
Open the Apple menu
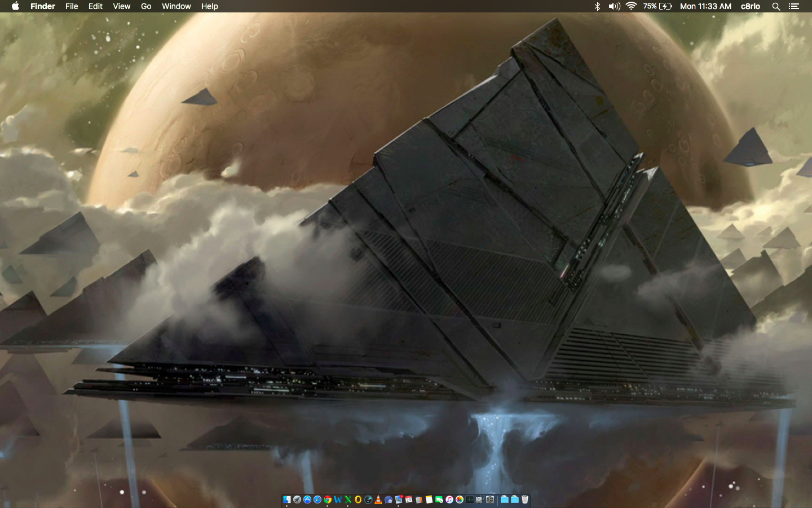15,6
